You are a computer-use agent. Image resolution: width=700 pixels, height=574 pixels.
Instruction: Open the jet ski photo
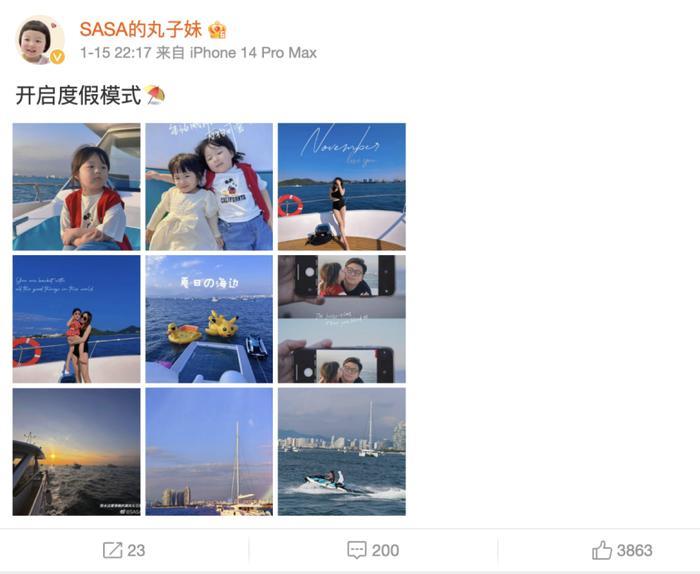point(342,452)
